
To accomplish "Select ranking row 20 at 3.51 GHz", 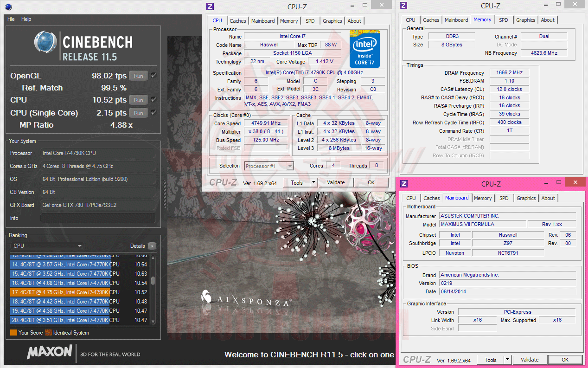I will [79, 320].
